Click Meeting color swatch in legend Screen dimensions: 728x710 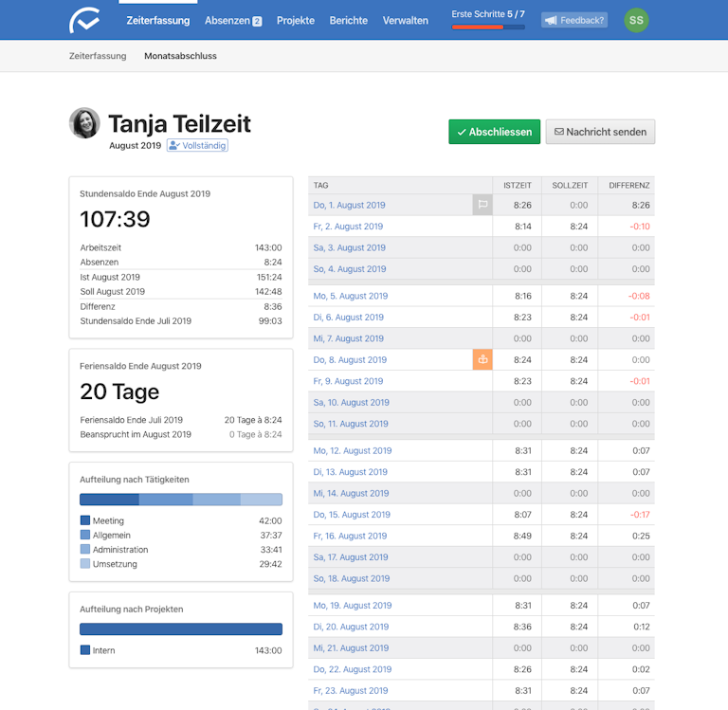point(85,520)
